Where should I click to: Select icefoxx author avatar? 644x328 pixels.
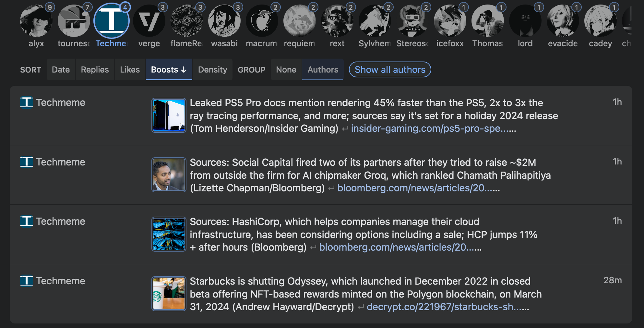[450, 21]
